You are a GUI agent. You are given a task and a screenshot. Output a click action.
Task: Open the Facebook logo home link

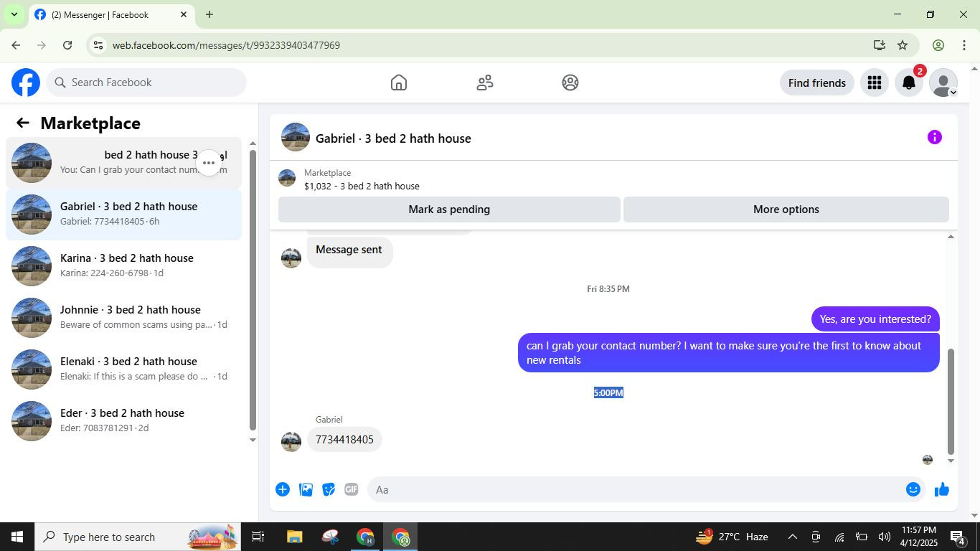(x=26, y=83)
